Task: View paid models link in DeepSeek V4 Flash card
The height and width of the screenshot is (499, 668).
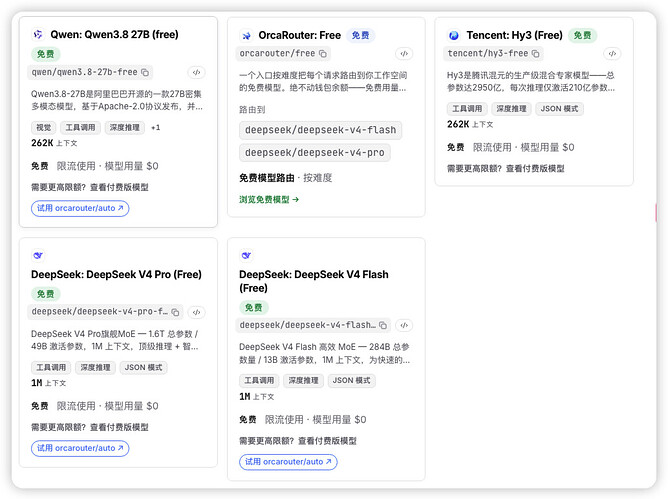Action: coord(327,441)
